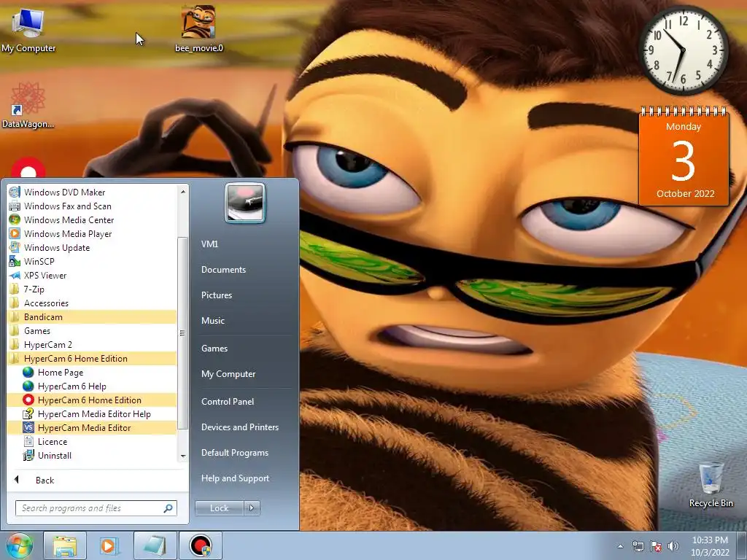The width and height of the screenshot is (747, 560).
Task: Open HyperCam recorder taskbar icon
Action: 200,545
